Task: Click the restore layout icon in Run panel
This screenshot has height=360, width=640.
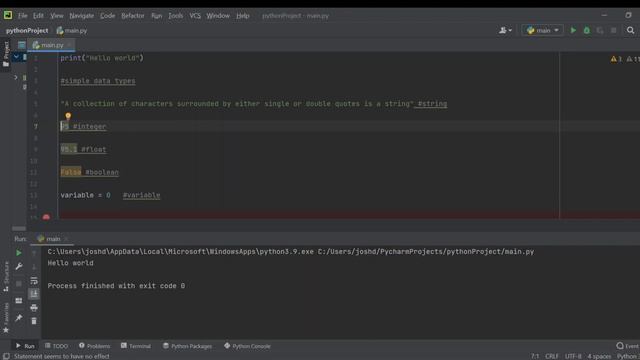Action: (19, 301)
